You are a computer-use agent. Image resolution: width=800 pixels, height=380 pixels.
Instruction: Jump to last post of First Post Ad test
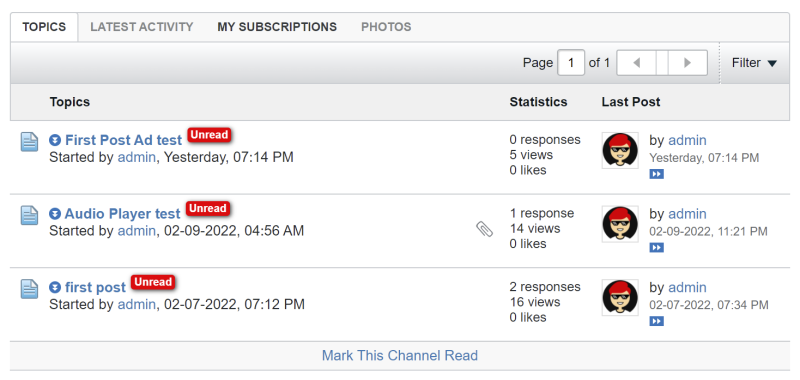click(657, 174)
